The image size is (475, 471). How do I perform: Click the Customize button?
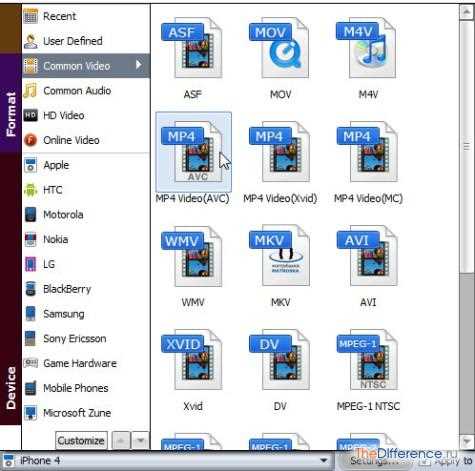[81, 441]
